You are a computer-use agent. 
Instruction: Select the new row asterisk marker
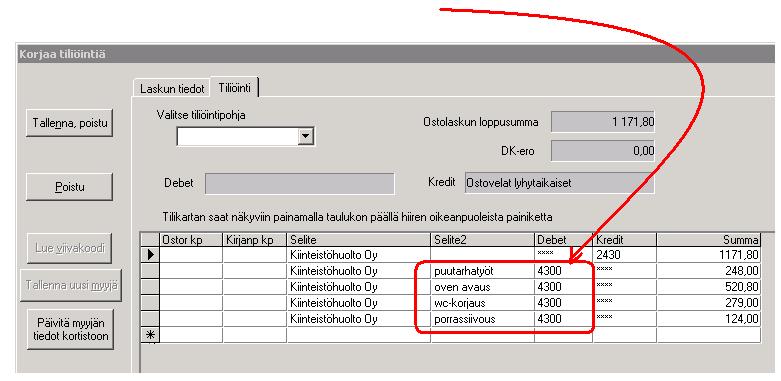pyautogui.click(x=150, y=335)
